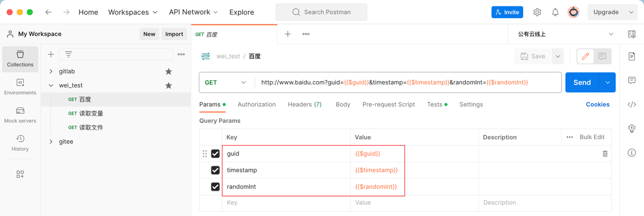644x216 pixels.
Task: Open the notifications bell
Action: [x=555, y=12]
